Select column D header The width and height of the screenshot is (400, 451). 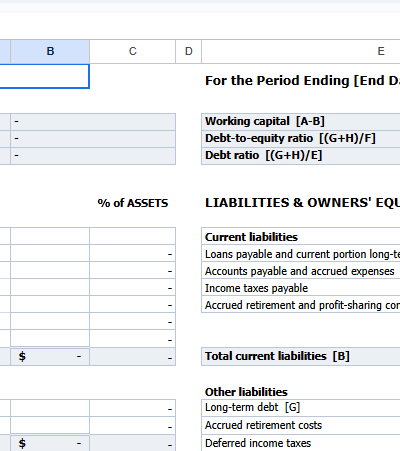[189, 51]
